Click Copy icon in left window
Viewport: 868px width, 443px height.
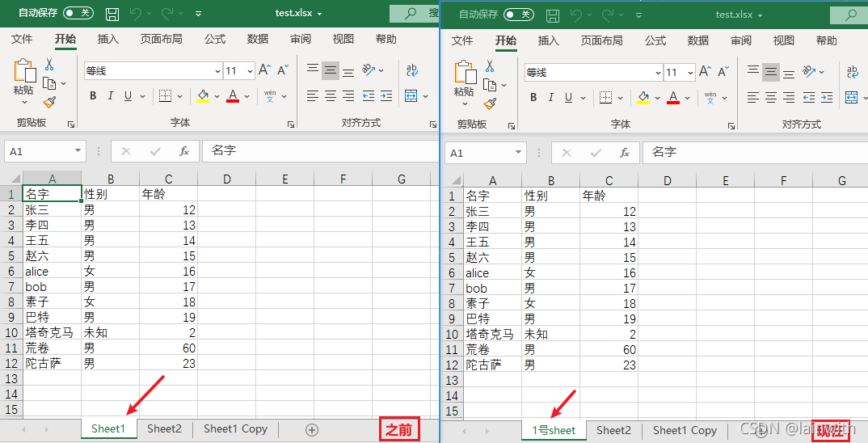click(49, 83)
